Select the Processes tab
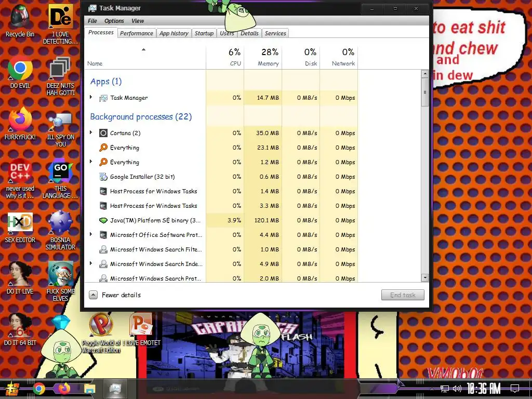The height and width of the screenshot is (399, 532). 101,33
